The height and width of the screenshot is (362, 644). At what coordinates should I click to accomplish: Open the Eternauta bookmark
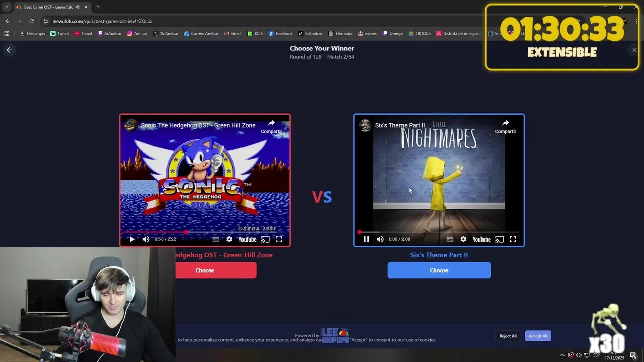340,34
